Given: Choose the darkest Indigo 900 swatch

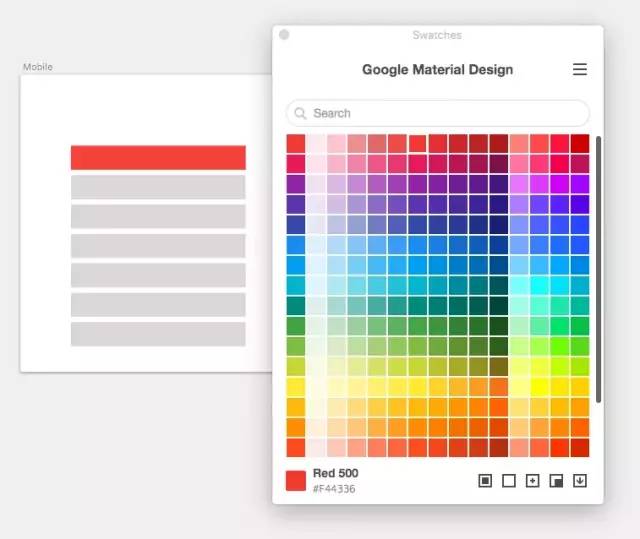Looking at the screenshot, I should (x=499, y=225).
